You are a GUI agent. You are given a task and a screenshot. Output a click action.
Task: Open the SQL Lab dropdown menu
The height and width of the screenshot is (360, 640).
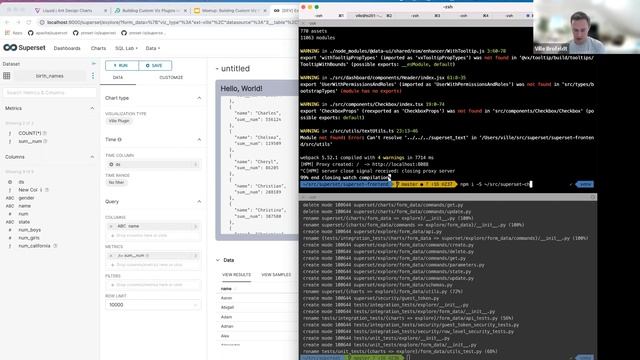126,48
